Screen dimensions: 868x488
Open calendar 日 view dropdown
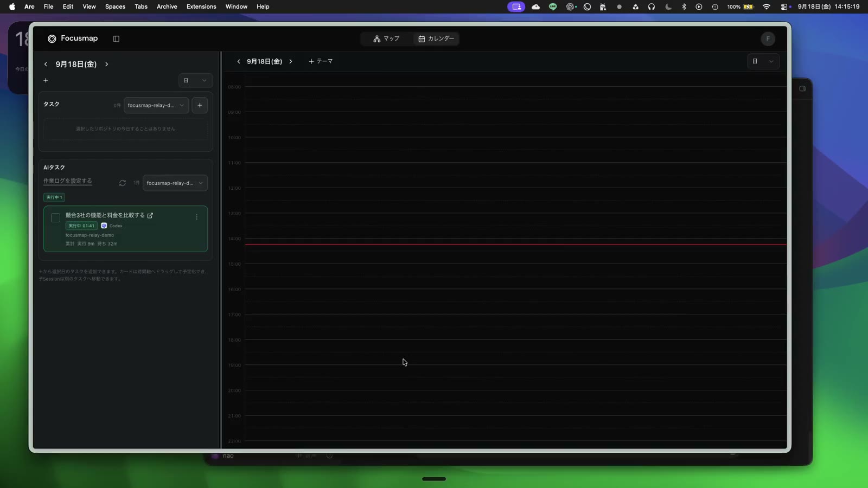[763, 62]
